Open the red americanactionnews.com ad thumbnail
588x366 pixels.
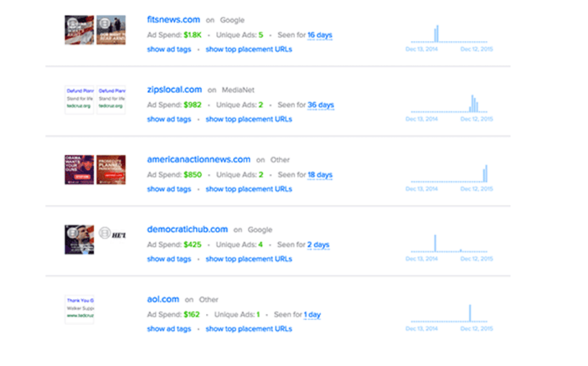tap(111, 169)
